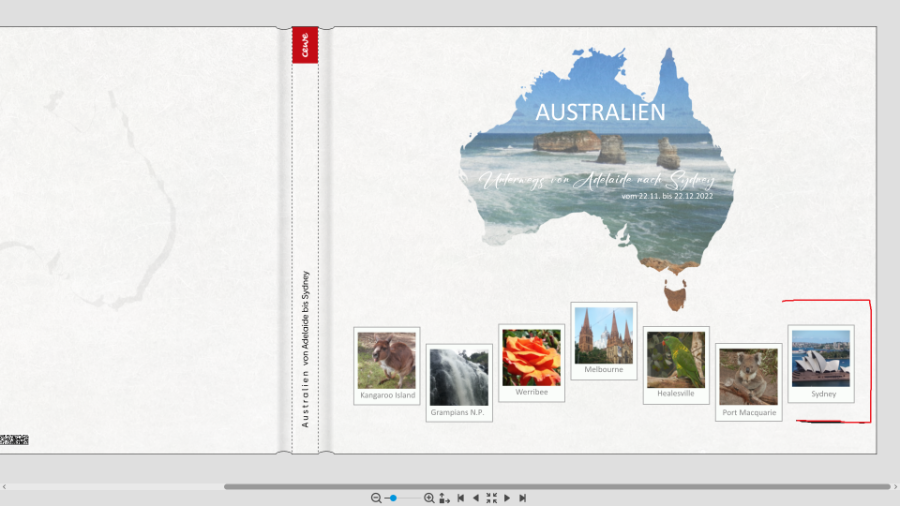Go to the next page
Image resolution: width=900 pixels, height=506 pixels.
click(507, 498)
